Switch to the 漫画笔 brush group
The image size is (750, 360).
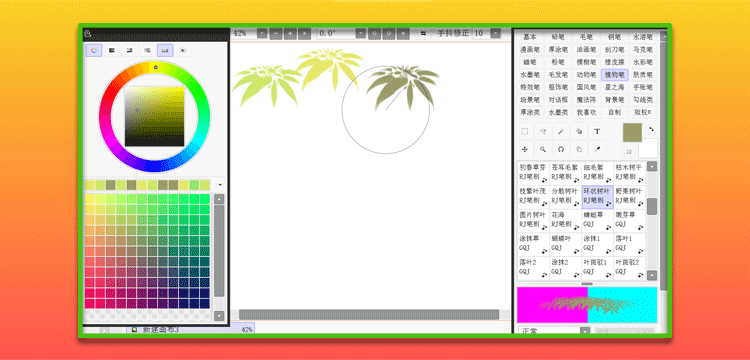(530, 49)
